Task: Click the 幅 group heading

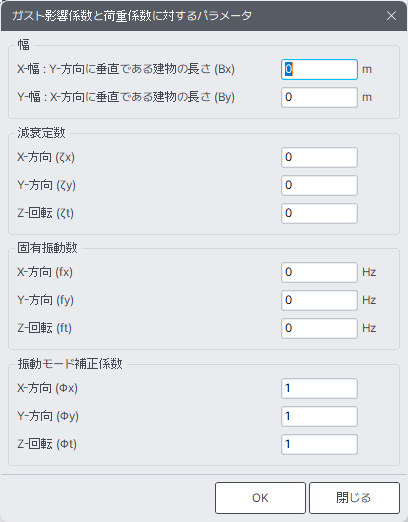Action: point(24,44)
